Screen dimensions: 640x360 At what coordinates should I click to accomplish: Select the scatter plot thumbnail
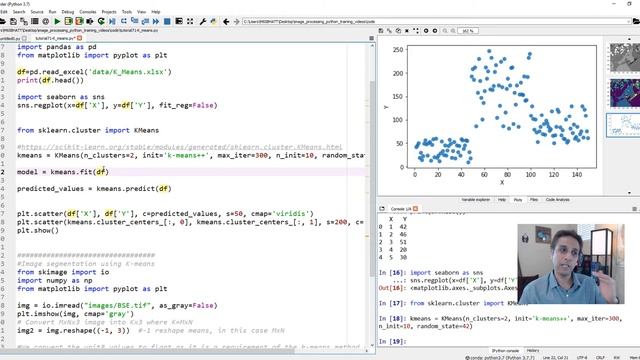click(623, 125)
